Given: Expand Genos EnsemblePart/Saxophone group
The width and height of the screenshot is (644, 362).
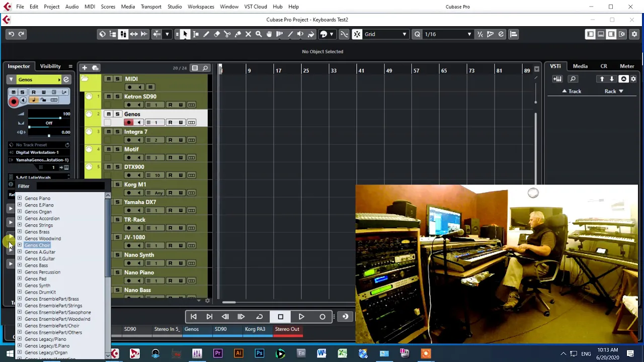Looking at the screenshot, I should click(x=20, y=312).
